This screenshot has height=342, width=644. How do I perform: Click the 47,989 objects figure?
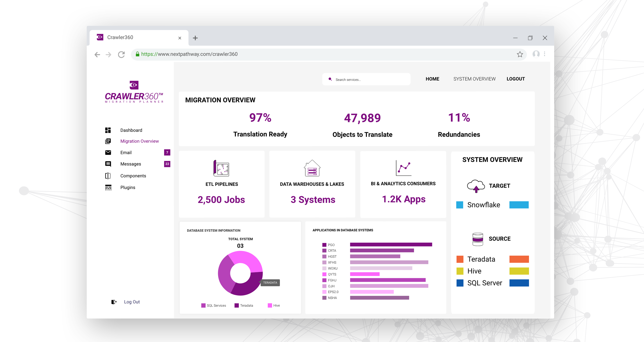pos(362,118)
